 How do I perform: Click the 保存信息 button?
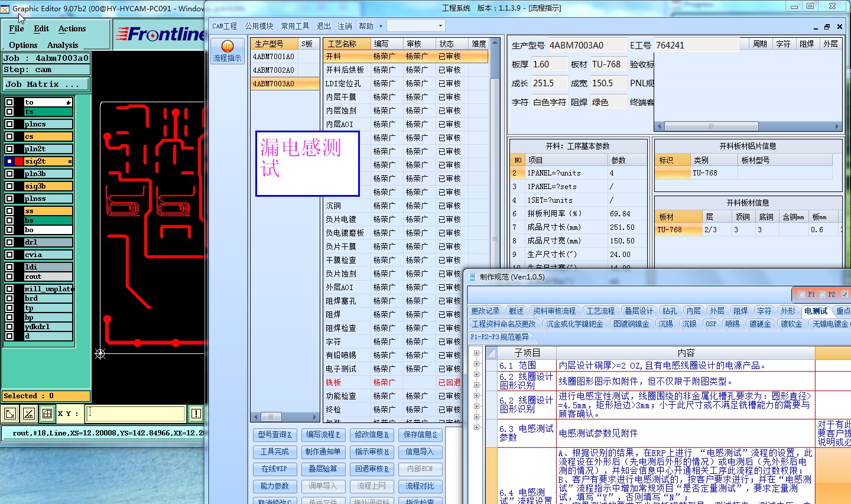[x=420, y=434]
